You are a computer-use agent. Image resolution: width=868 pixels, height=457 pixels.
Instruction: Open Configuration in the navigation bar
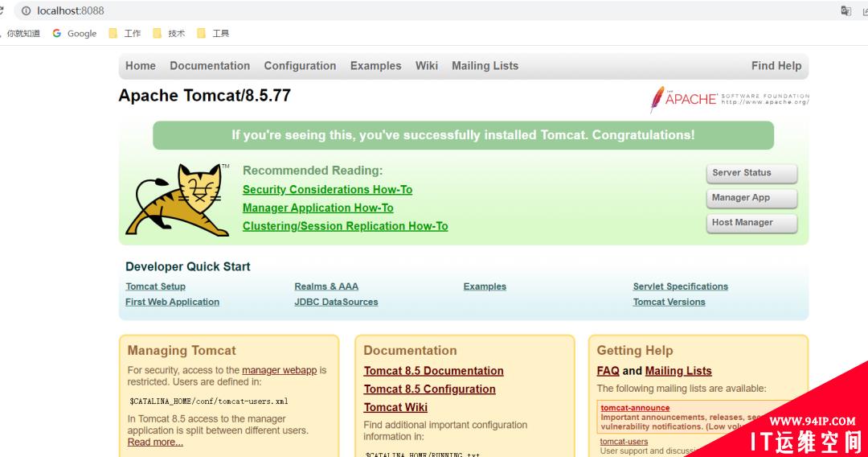tap(300, 66)
